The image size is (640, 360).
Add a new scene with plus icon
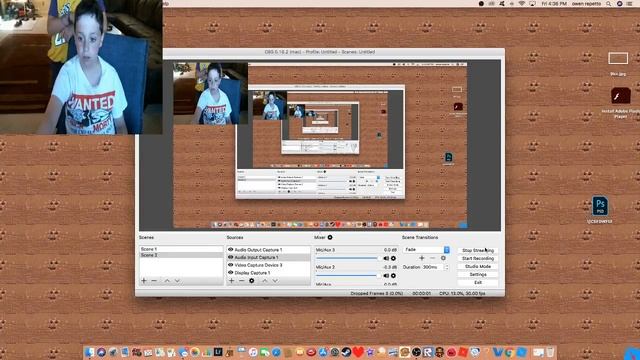click(x=144, y=280)
